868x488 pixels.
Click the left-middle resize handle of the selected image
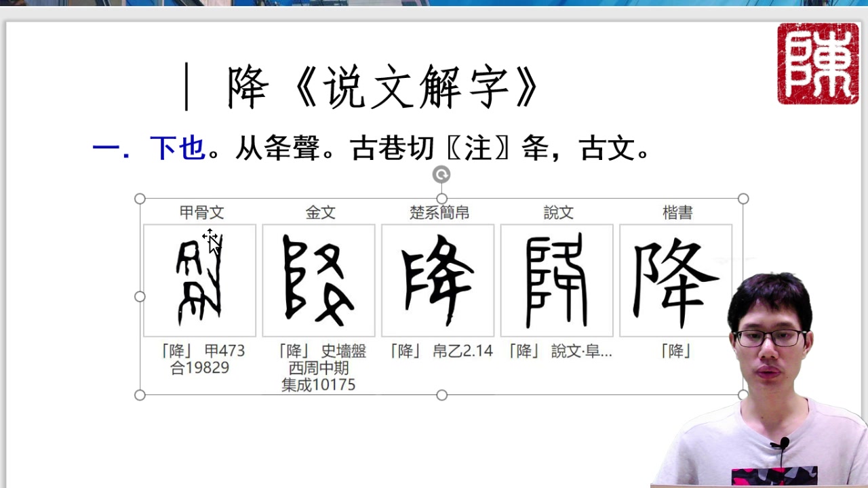(140, 297)
